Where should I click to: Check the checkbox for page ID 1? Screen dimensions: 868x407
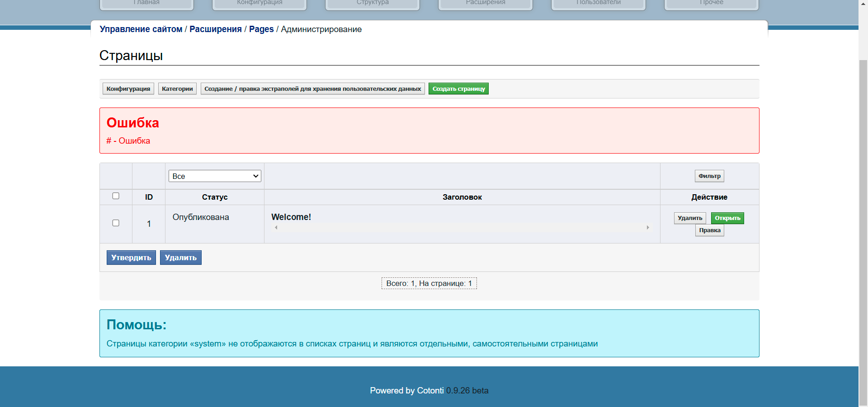coord(116,223)
